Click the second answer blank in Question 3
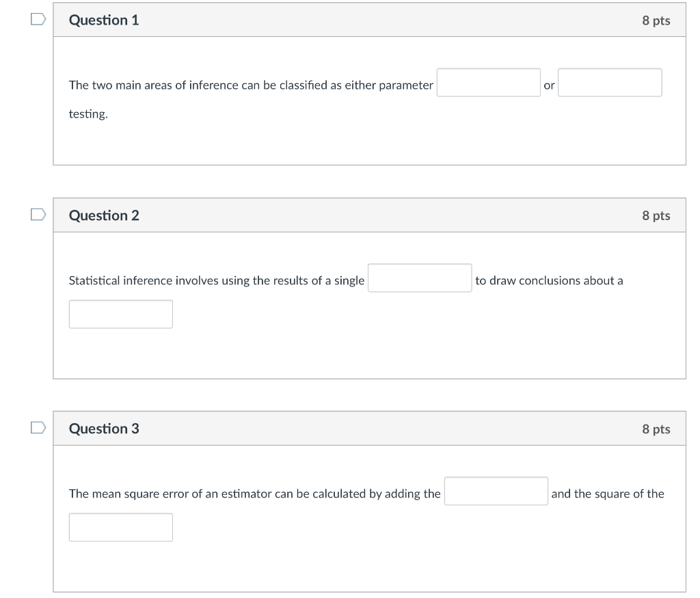This screenshot has height=598, width=700. pyautogui.click(x=120, y=527)
